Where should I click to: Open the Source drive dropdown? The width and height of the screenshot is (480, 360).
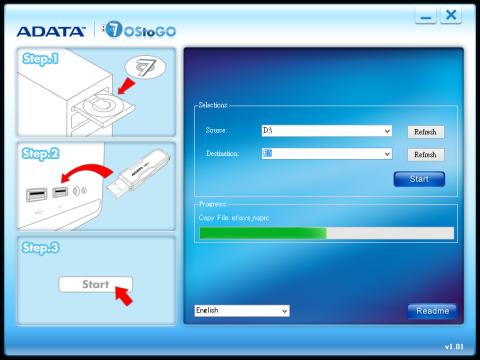327,131
